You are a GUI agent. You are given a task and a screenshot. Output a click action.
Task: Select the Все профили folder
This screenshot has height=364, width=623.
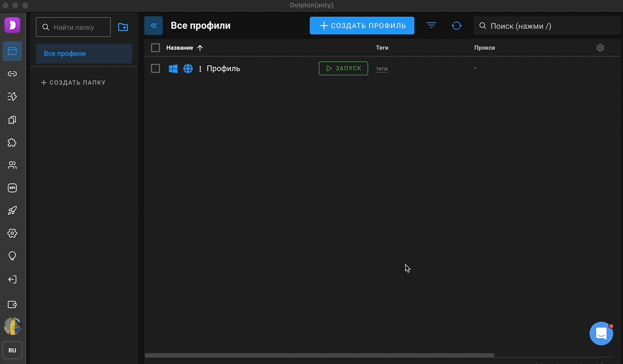click(84, 54)
